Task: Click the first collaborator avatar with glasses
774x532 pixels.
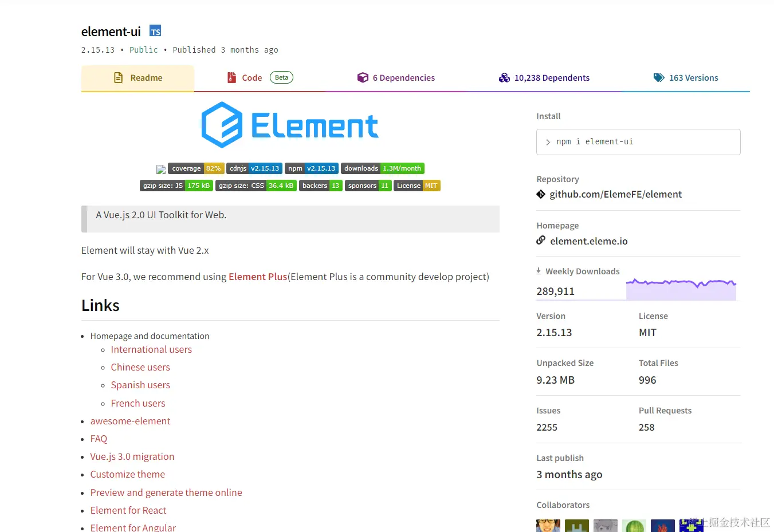Action: [x=548, y=526]
